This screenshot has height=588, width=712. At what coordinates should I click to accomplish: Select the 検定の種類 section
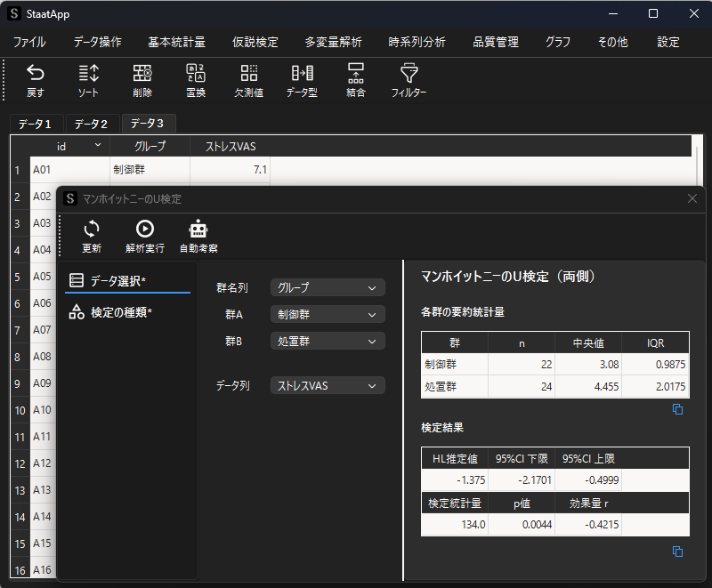coord(127,312)
